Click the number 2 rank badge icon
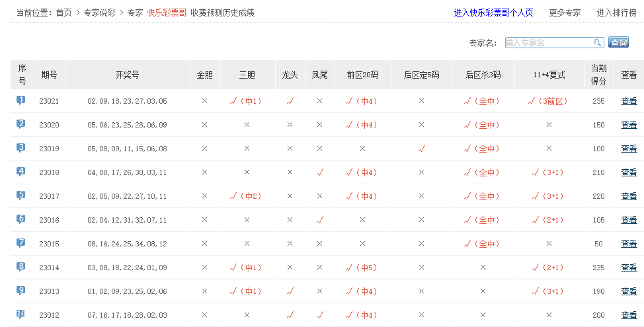 (x=21, y=124)
